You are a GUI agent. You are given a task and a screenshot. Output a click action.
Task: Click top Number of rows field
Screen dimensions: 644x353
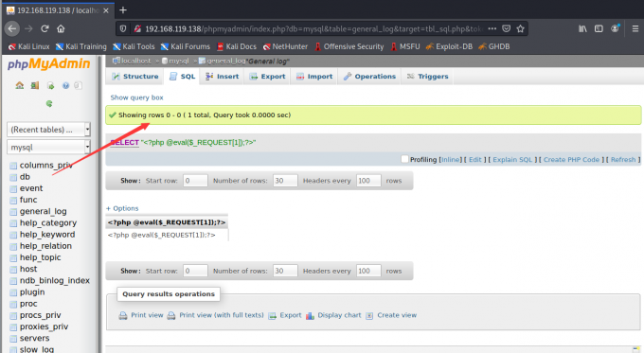pos(285,181)
